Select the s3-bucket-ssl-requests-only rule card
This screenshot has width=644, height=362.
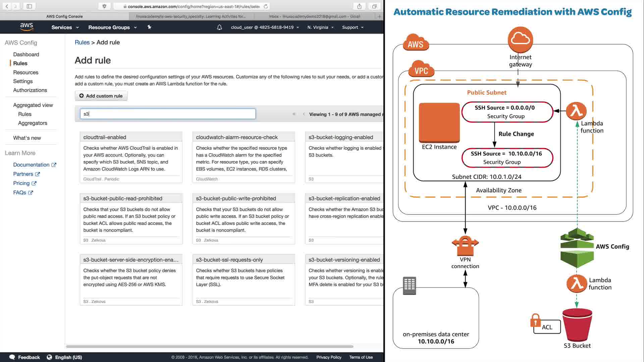tap(244, 280)
